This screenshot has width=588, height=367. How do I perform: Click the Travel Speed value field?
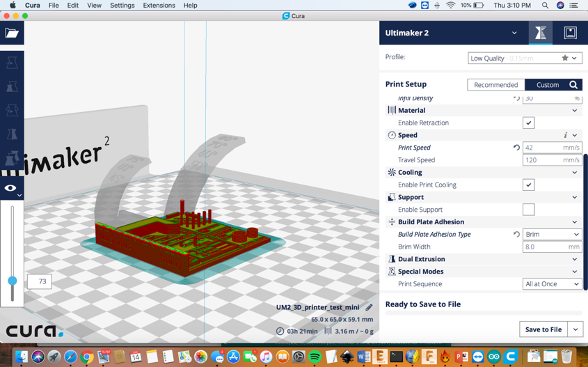tap(552, 160)
